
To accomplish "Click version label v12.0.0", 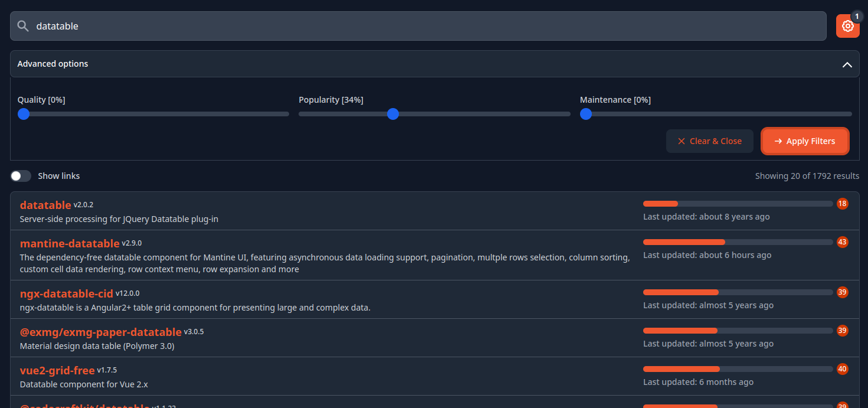I will coord(127,293).
